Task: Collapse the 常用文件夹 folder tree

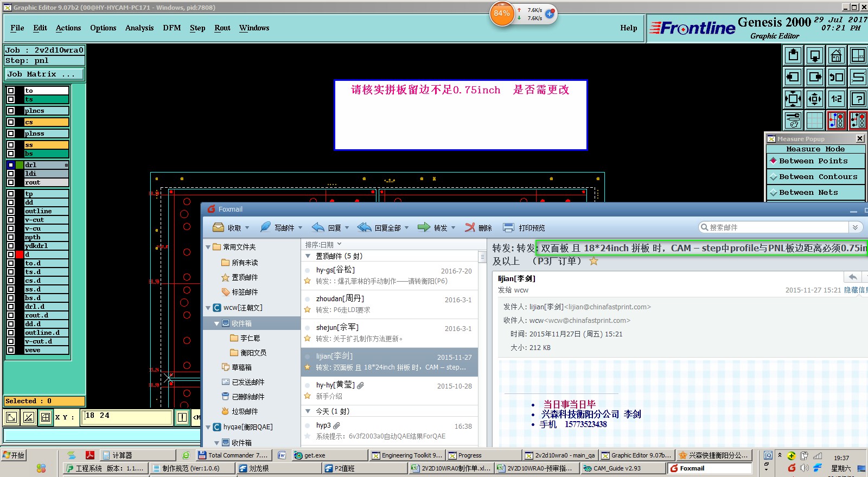Action: tap(208, 247)
